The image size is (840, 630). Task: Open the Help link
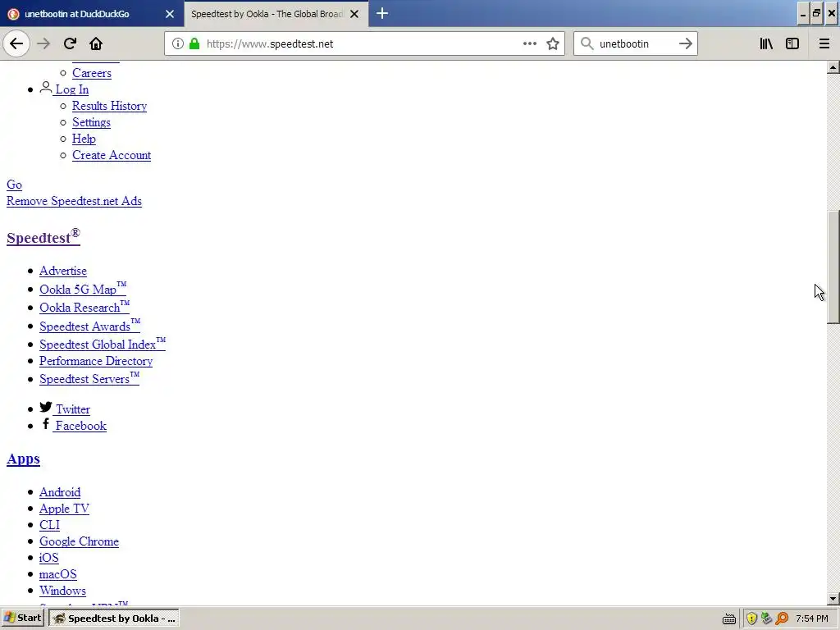(x=84, y=139)
